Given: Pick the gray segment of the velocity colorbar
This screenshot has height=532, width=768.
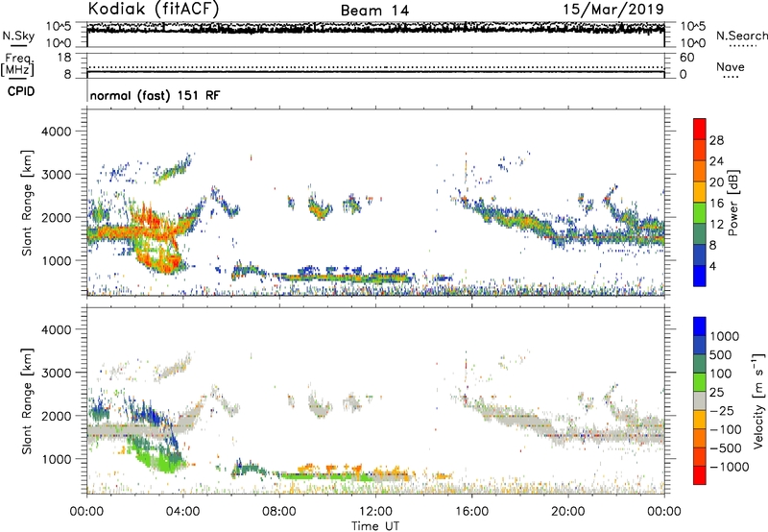Looking at the screenshot, I should tap(700, 400).
